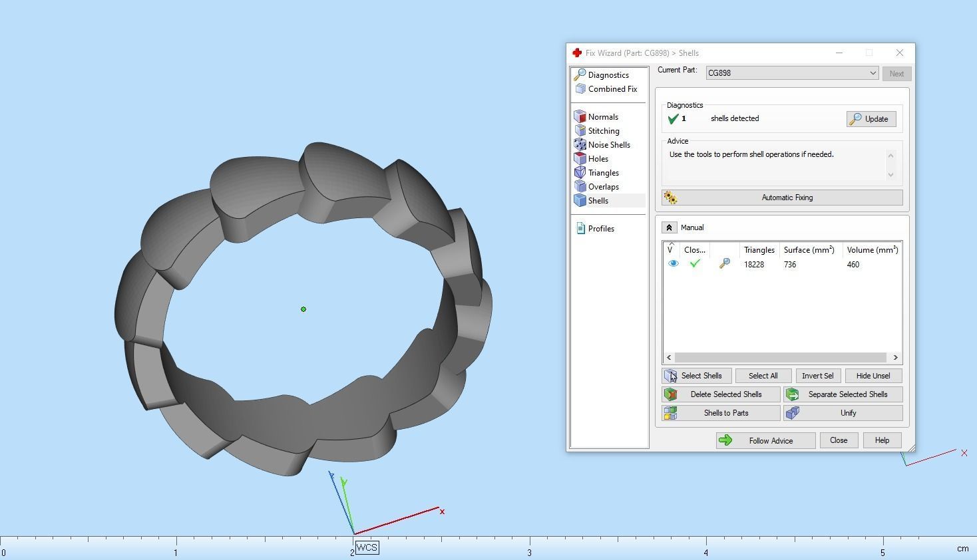Image resolution: width=977 pixels, height=560 pixels.
Task: Click the green center point on the model
Action: (x=303, y=309)
